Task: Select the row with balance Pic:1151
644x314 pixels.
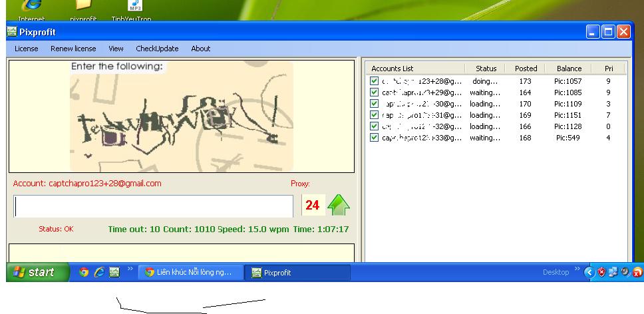Action: [x=497, y=115]
